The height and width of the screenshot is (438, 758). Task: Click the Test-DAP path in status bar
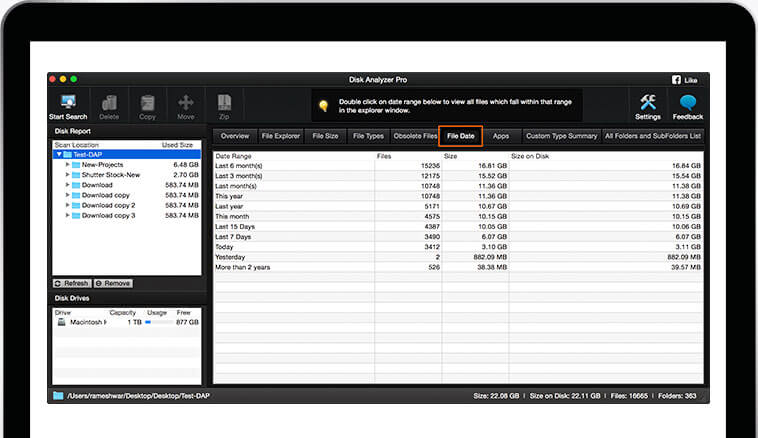click(x=138, y=396)
